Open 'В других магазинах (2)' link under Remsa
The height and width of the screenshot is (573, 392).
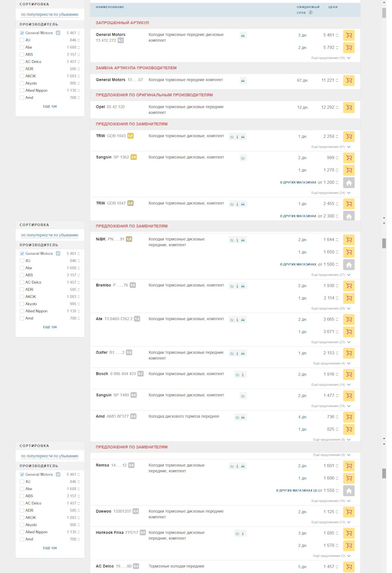[x=296, y=490]
